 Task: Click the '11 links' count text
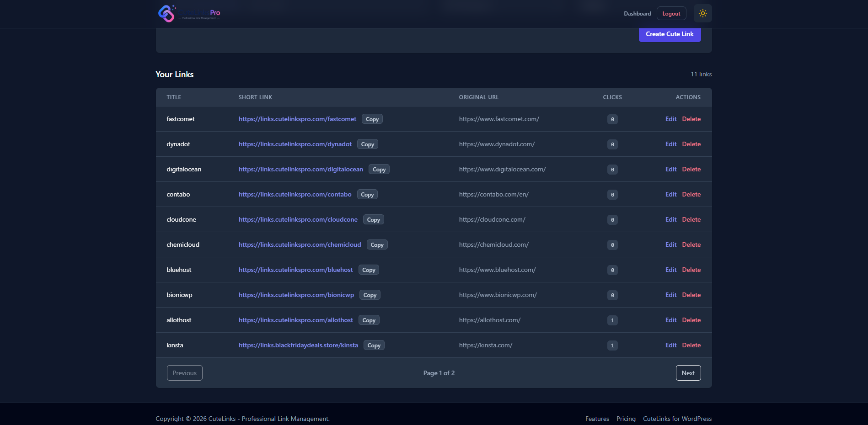pyautogui.click(x=701, y=74)
